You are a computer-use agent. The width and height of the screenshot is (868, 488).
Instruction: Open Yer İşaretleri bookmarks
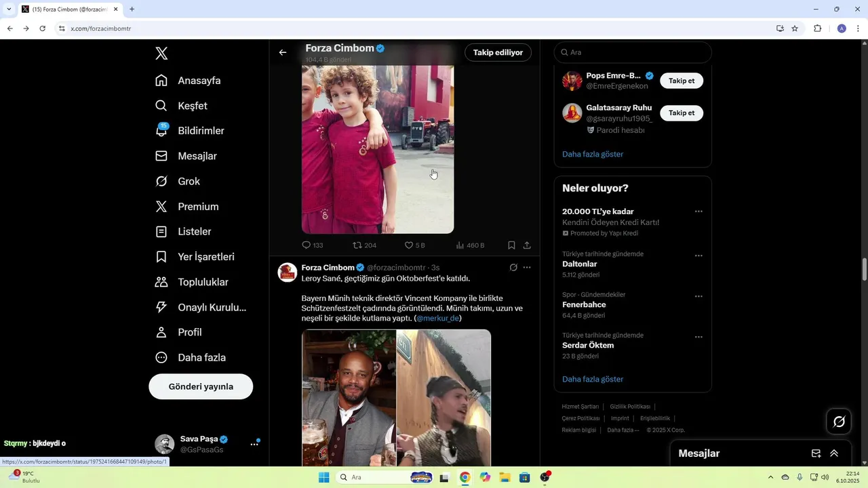point(195,257)
